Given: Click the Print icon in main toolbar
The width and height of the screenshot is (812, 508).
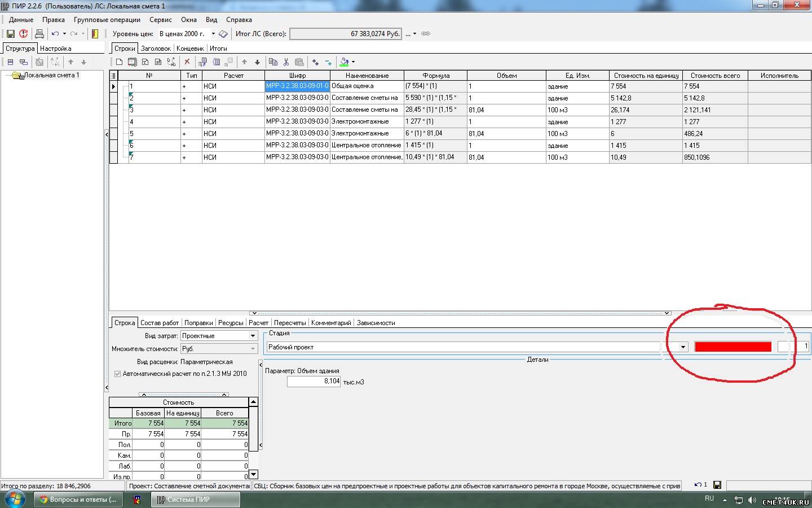Looking at the screenshot, I should (39, 34).
